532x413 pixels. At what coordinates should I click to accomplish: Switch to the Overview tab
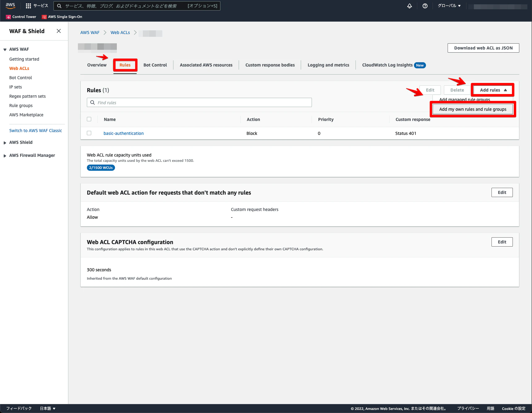click(x=97, y=65)
